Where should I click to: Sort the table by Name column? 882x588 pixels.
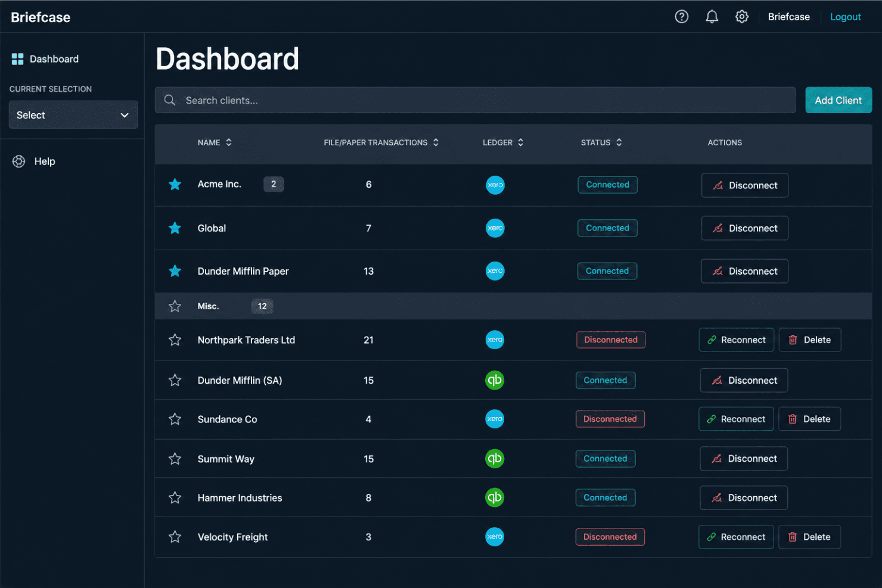215,142
